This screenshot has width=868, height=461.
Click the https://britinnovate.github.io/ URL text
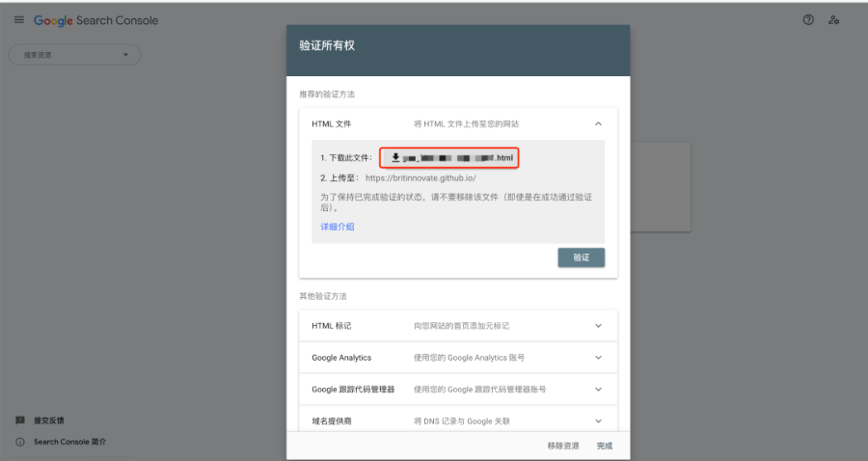[420, 178]
